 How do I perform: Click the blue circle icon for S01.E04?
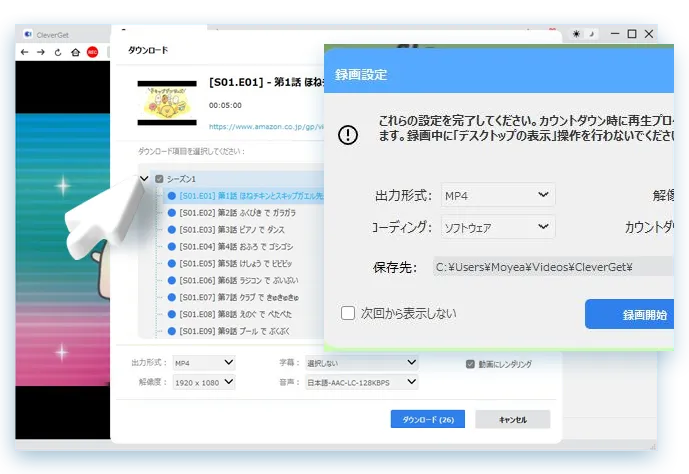click(x=172, y=246)
